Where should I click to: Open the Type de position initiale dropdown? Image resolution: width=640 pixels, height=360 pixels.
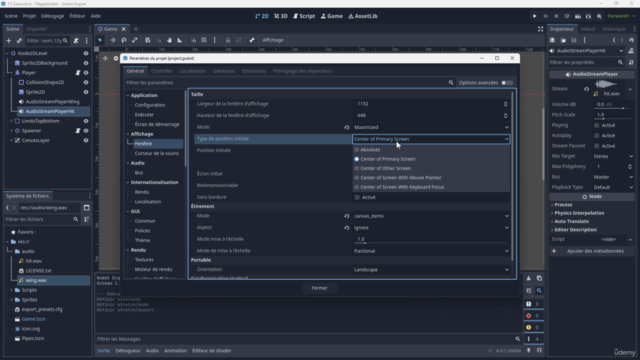[431, 139]
